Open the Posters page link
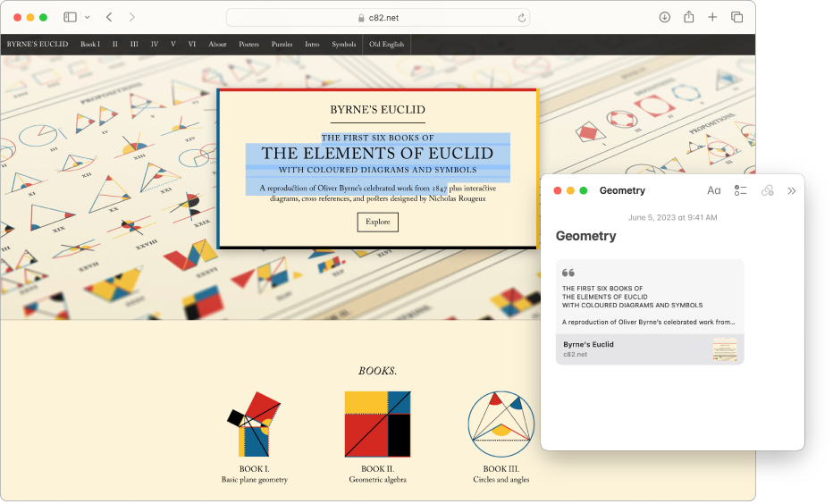 coord(248,44)
